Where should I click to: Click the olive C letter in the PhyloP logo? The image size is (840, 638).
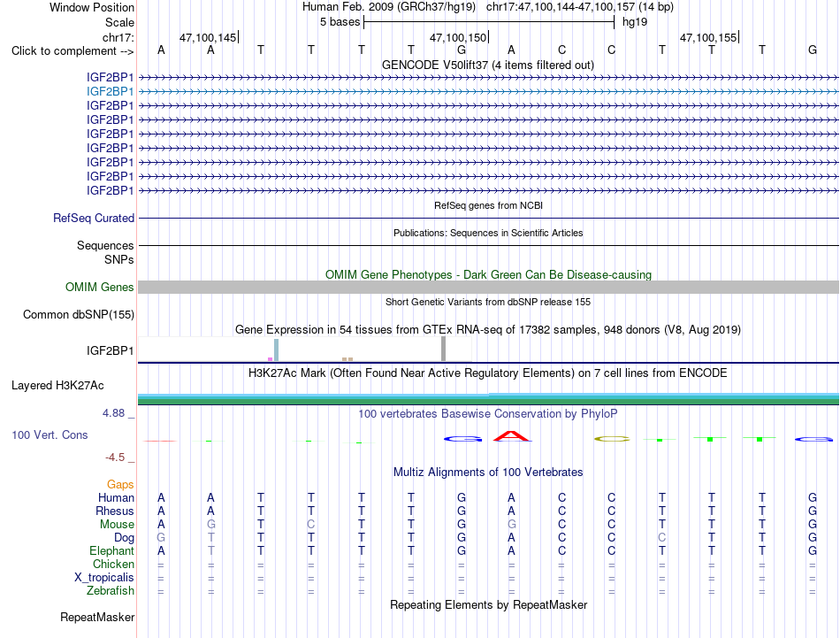pos(612,439)
